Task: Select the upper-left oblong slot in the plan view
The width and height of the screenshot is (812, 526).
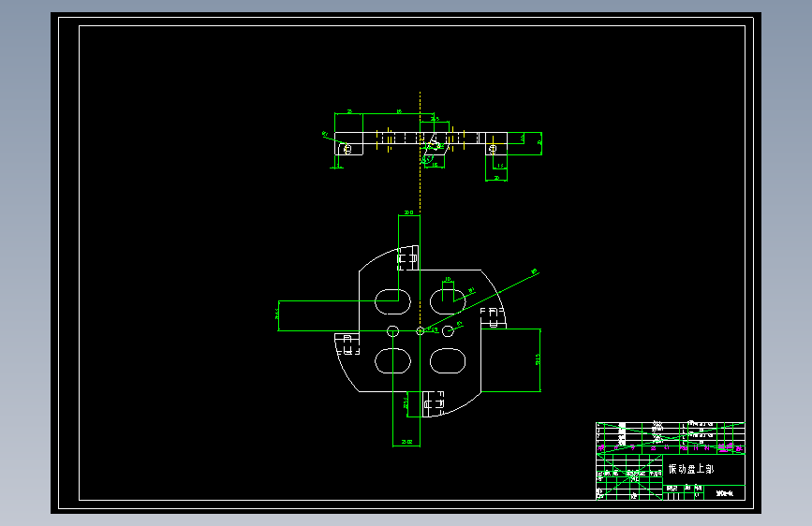Action: pyautogui.click(x=392, y=301)
